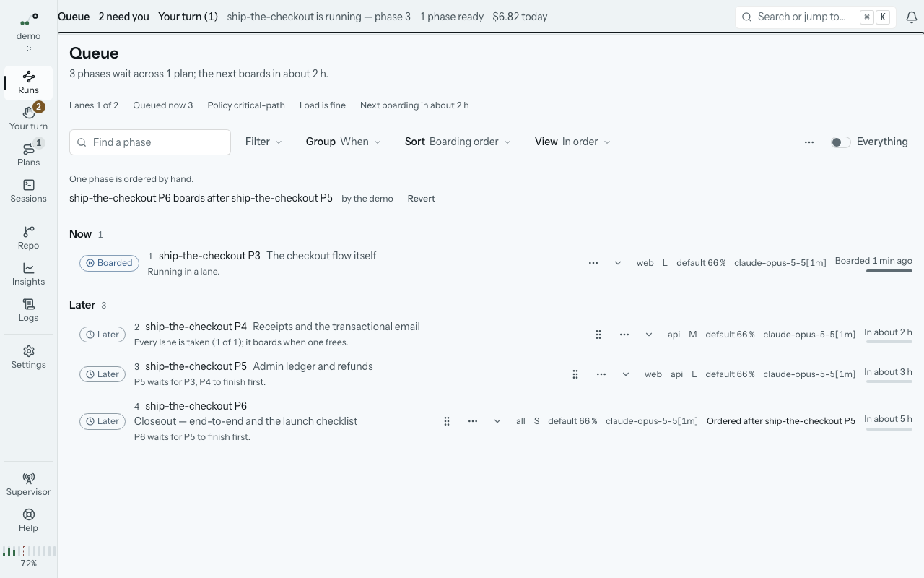Open the View In order dropdown

point(572,142)
